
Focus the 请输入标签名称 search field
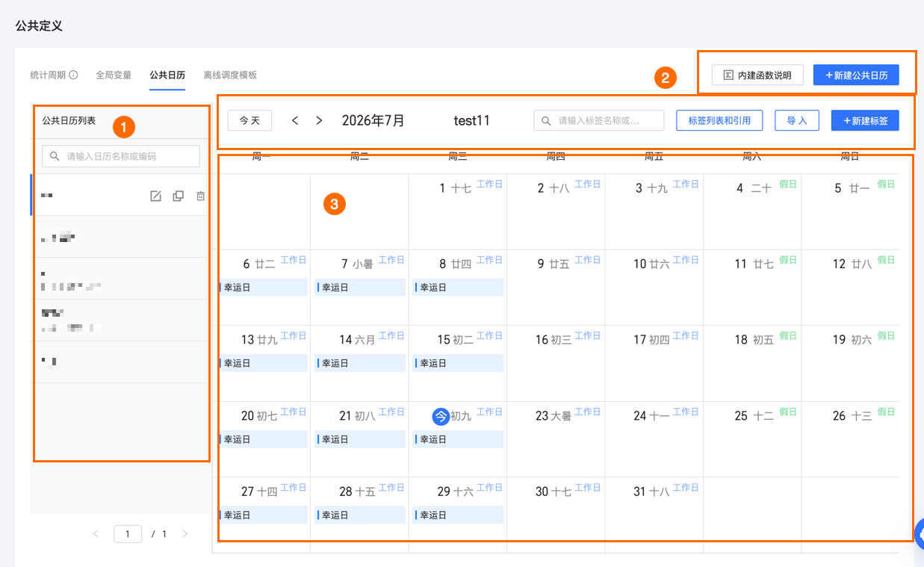599,120
